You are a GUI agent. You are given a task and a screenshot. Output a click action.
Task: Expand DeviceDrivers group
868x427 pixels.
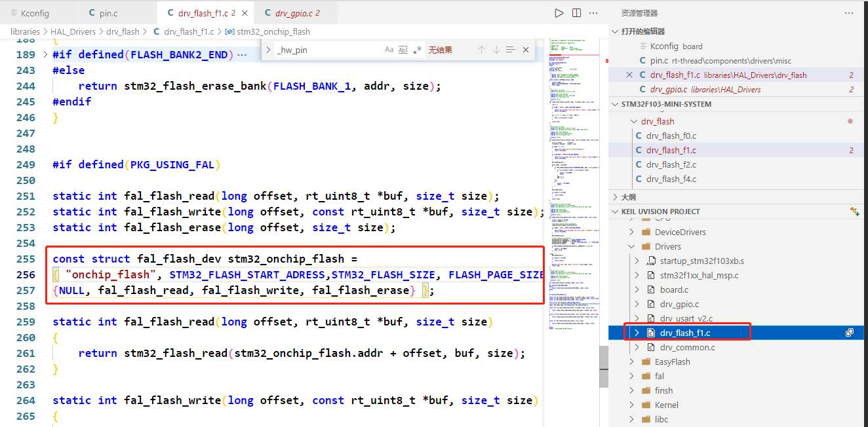632,232
